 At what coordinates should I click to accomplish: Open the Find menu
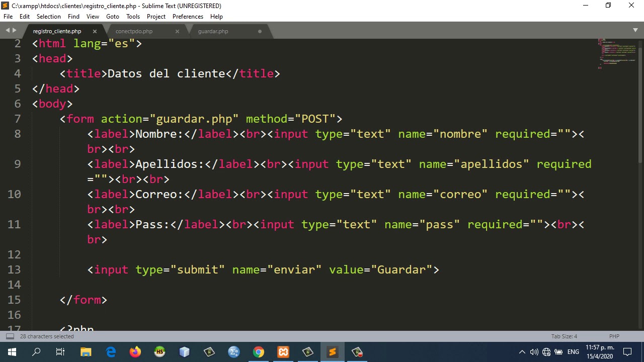[73, 17]
